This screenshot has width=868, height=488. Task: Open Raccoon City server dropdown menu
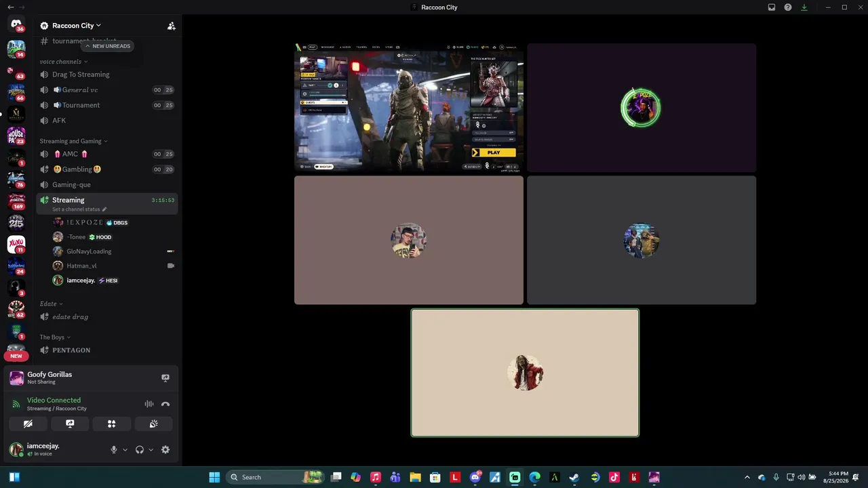[77, 26]
